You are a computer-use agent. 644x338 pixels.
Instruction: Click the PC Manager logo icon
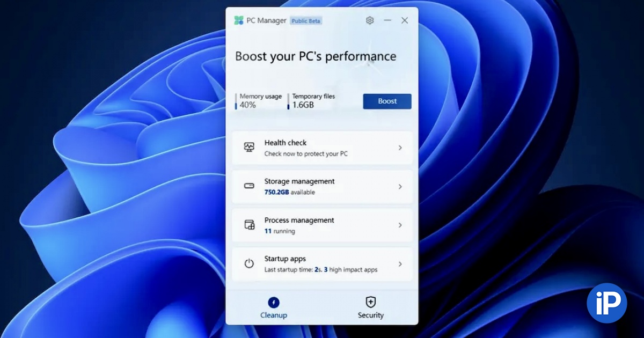(x=239, y=20)
